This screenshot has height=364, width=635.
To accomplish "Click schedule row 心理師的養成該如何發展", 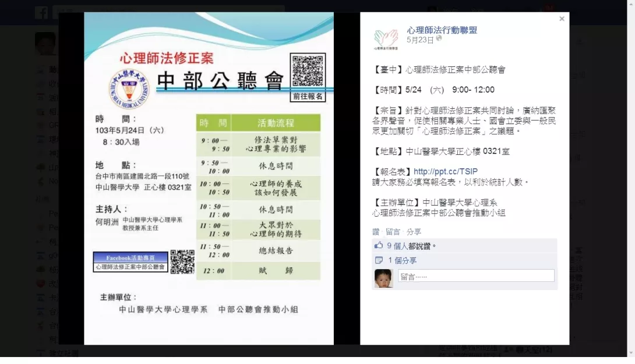I will click(259, 188).
